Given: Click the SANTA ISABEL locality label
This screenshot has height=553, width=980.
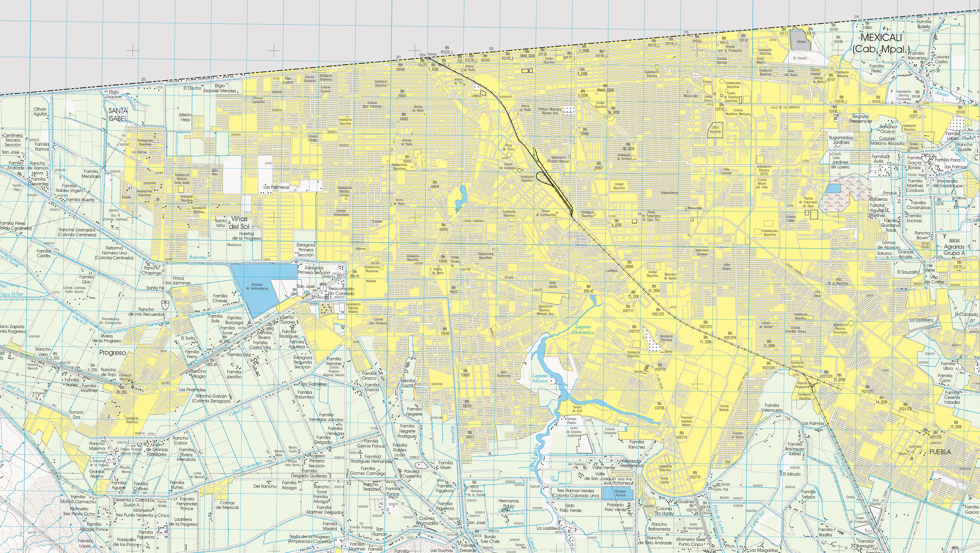Looking at the screenshot, I should point(118,114).
